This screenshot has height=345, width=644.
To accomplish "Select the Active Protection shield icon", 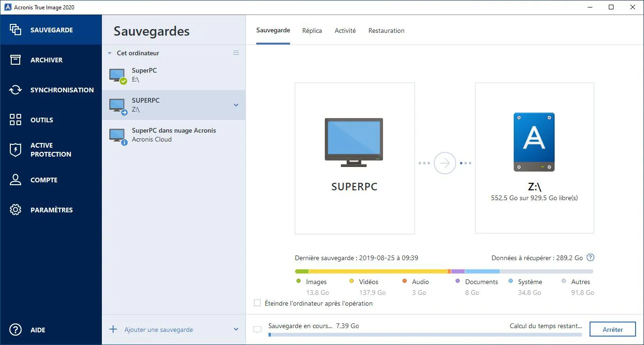I will click(x=15, y=150).
